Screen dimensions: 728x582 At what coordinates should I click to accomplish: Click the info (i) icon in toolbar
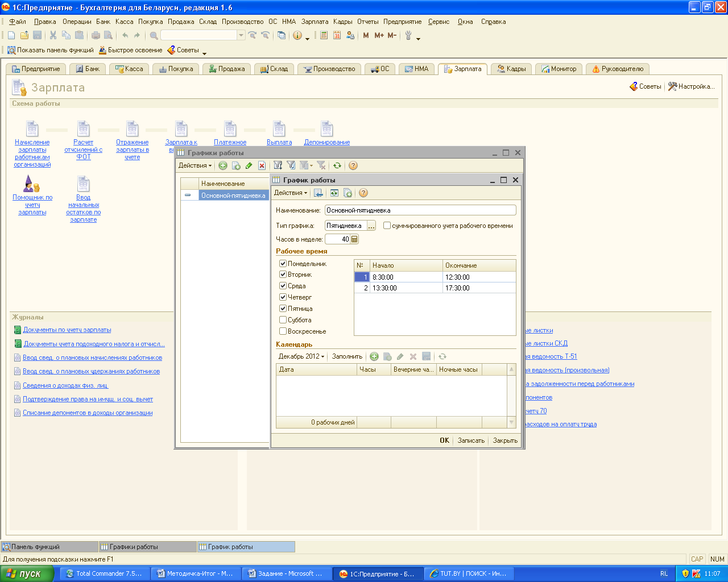point(297,35)
